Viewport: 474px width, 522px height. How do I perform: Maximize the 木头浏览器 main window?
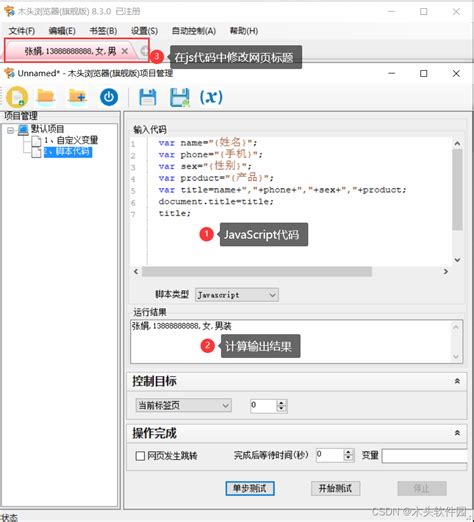[x=424, y=12]
